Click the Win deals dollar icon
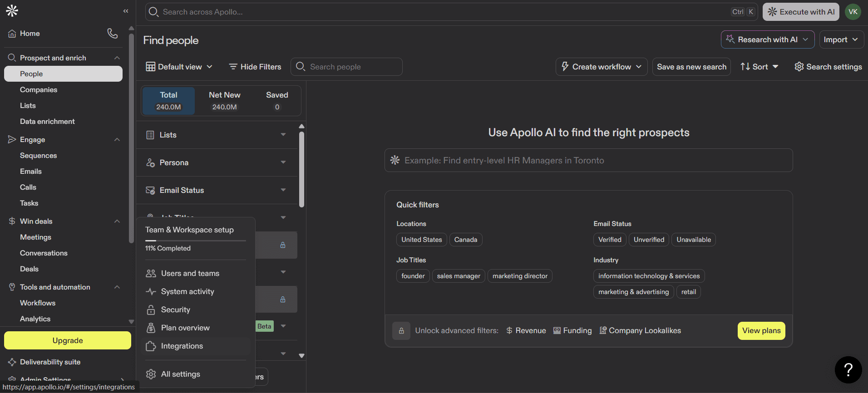This screenshot has width=868, height=393. 12,221
